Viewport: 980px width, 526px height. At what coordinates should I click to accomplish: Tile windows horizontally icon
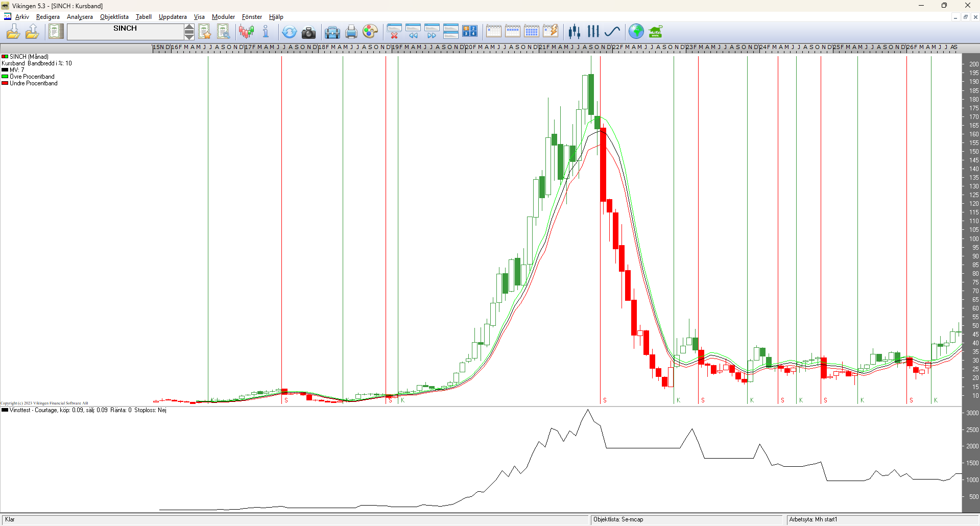coord(451,32)
